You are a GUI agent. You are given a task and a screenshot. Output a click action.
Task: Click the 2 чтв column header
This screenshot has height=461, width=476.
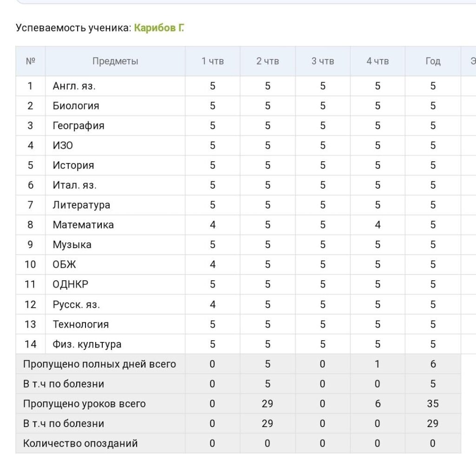coord(267,61)
